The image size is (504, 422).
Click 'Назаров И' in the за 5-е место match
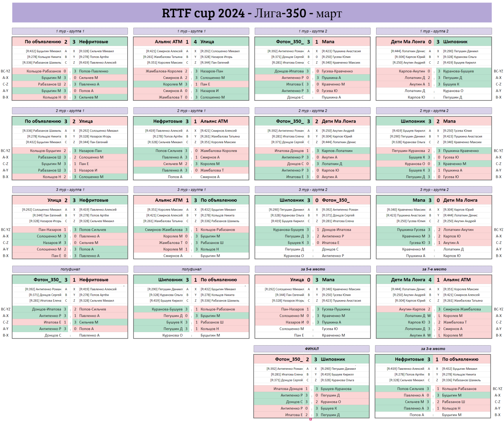(x=295, y=322)
